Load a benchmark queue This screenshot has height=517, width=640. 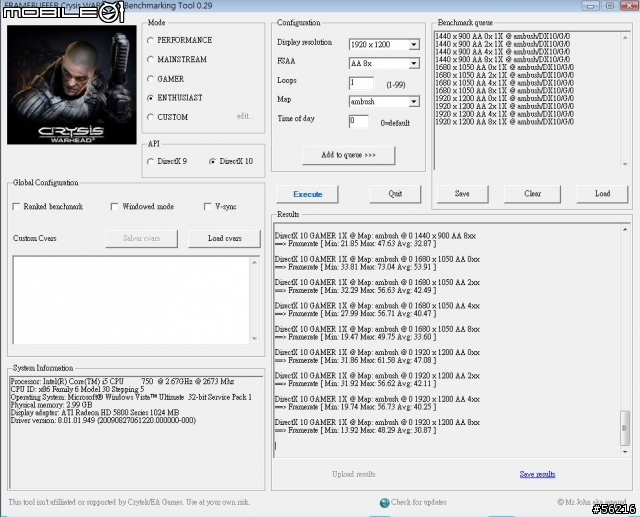[602, 194]
